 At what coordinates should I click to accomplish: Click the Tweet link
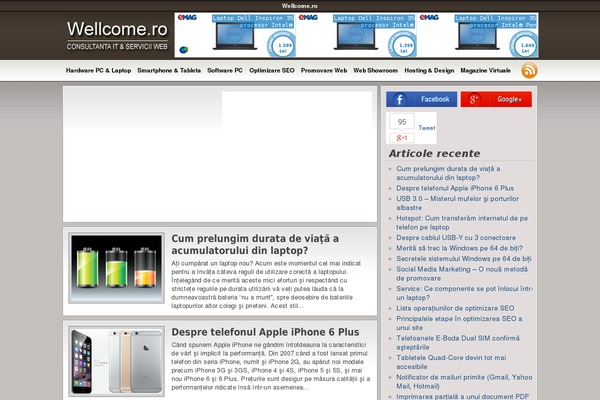427,128
